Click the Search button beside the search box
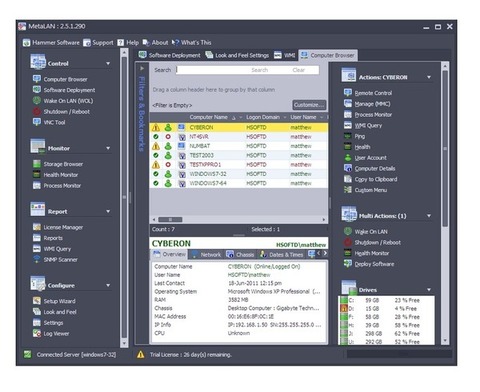This screenshot has width=480, height=392. click(x=259, y=70)
